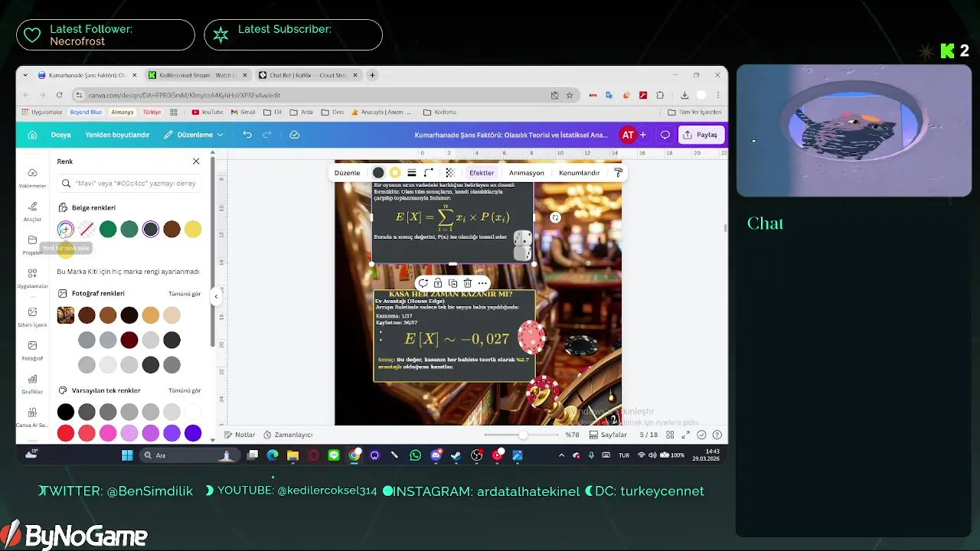Screen dimensions: 980x551
Task: Delete the selected element via trash icon
Action: tap(467, 283)
